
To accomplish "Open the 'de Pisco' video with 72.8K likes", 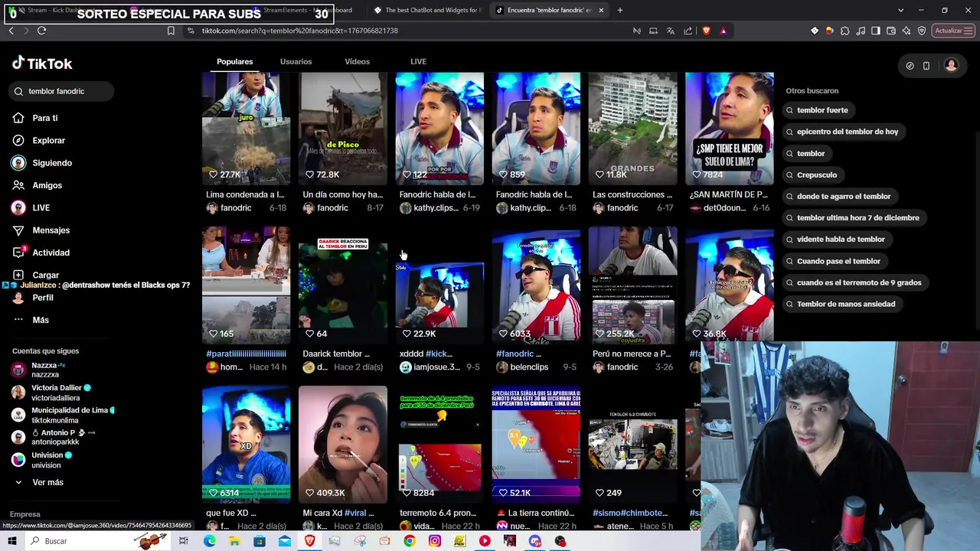I will tap(342, 129).
